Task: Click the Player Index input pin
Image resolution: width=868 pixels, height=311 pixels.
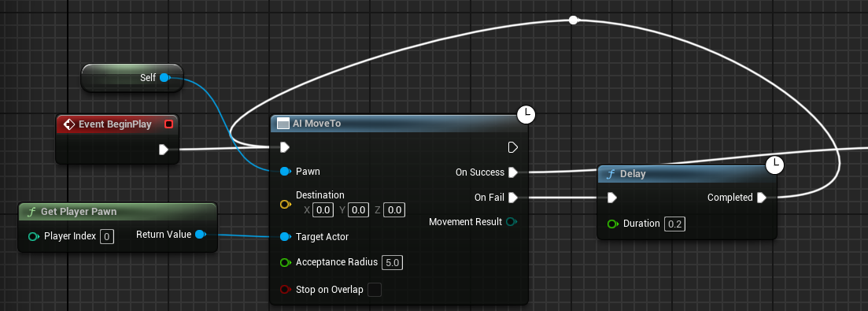Action: pyautogui.click(x=33, y=237)
